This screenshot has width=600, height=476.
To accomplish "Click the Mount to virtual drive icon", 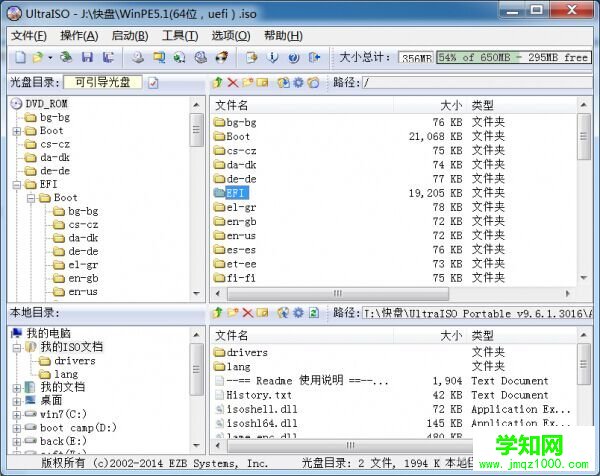I will click(x=201, y=58).
